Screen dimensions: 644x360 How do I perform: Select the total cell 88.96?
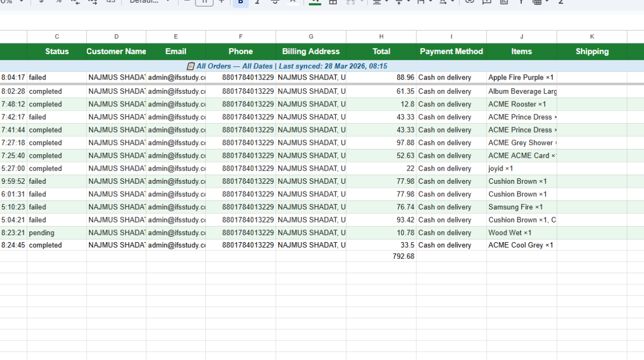[381, 77]
